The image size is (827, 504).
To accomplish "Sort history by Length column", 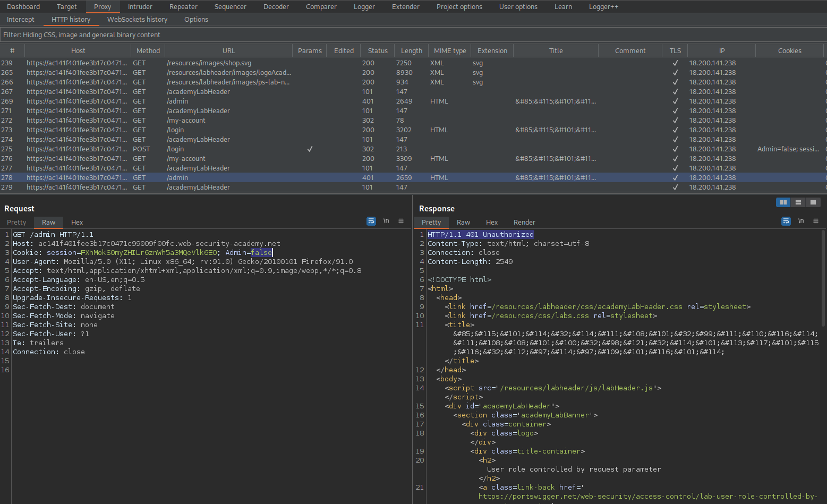I will tap(412, 50).
